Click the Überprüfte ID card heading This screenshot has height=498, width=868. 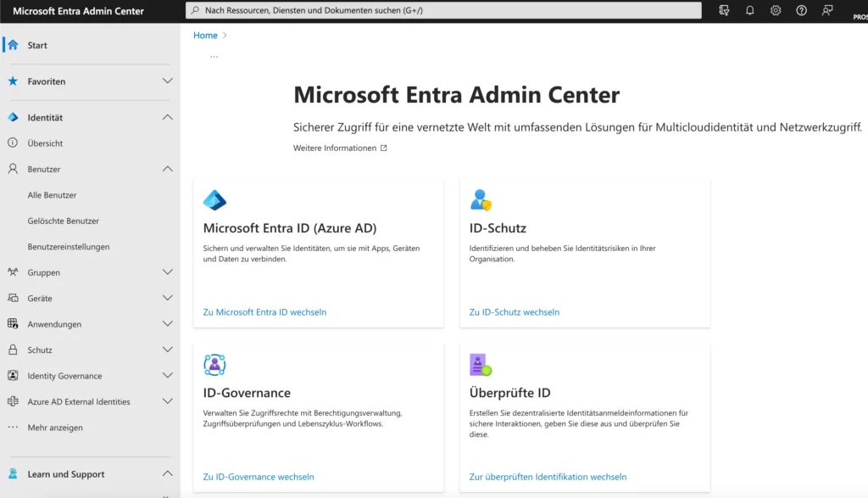coord(509,392)
